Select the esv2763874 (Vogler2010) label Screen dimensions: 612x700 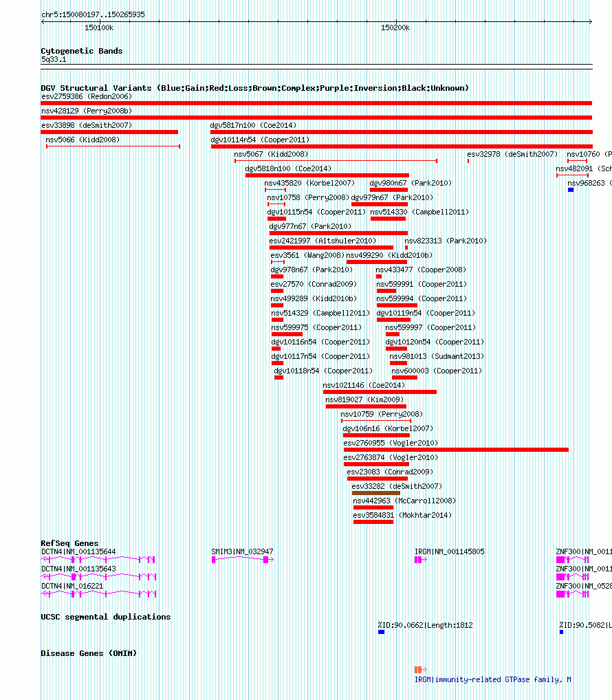(x=391, y=457)
